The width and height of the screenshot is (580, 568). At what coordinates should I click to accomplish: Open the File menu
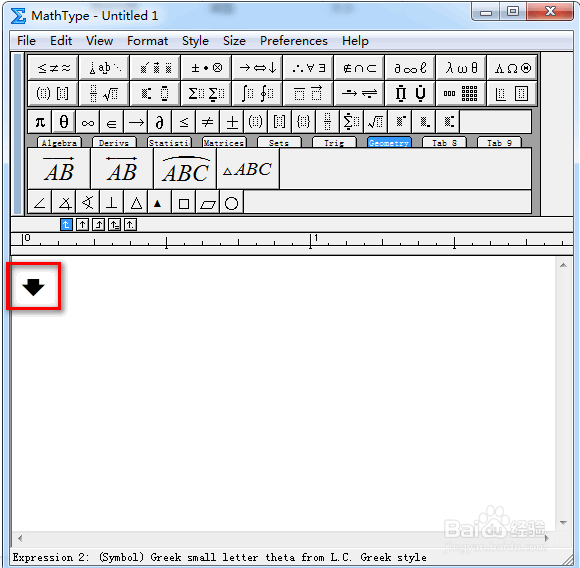coord(26,41)
